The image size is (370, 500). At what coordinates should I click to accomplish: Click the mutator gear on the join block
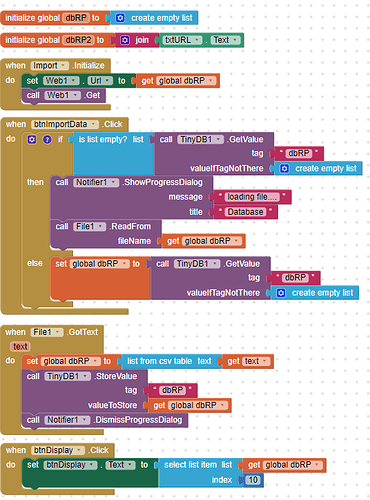pyautogui.click(x=125, y=40)
